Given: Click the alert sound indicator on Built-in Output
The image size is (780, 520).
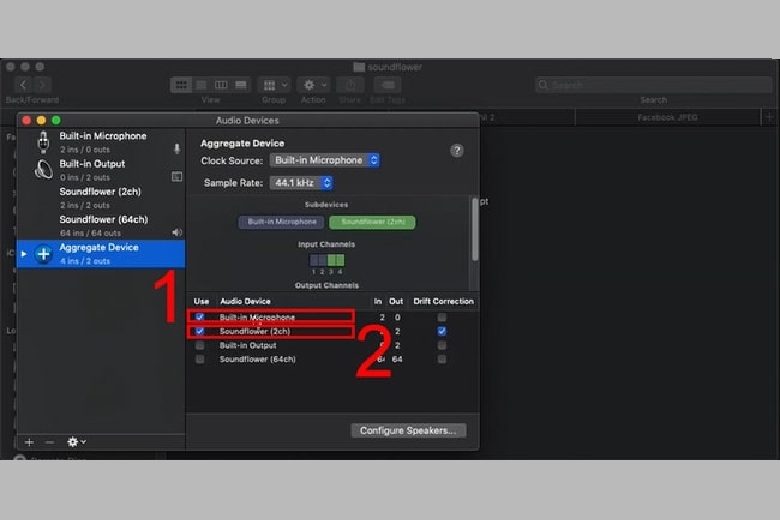Looking at the screenshot, I should tap(177, 177).
